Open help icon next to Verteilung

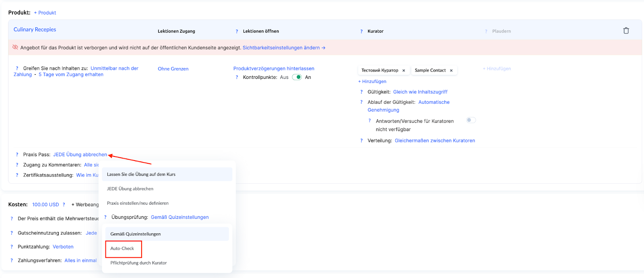[x=361, y=140]
